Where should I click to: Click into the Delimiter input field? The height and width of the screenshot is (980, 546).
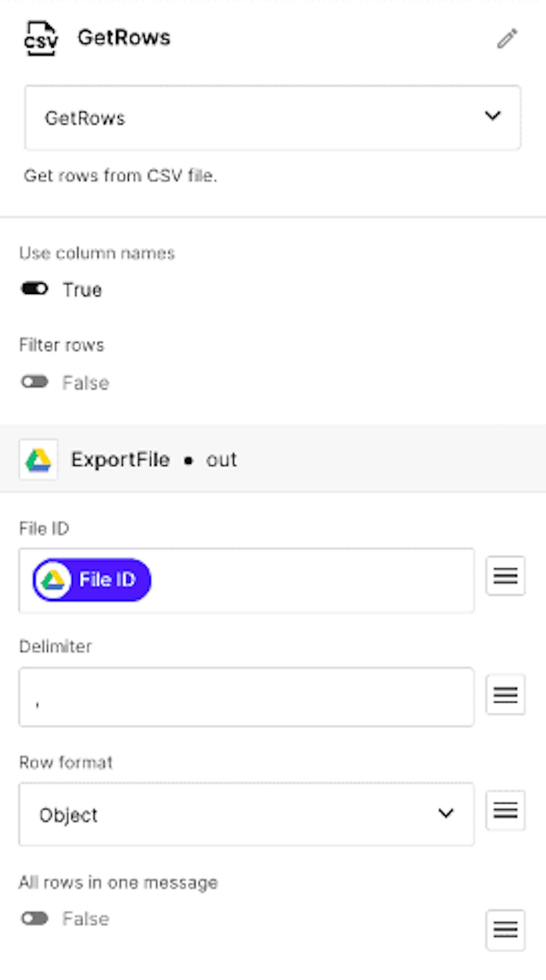(x=246, y=697)
